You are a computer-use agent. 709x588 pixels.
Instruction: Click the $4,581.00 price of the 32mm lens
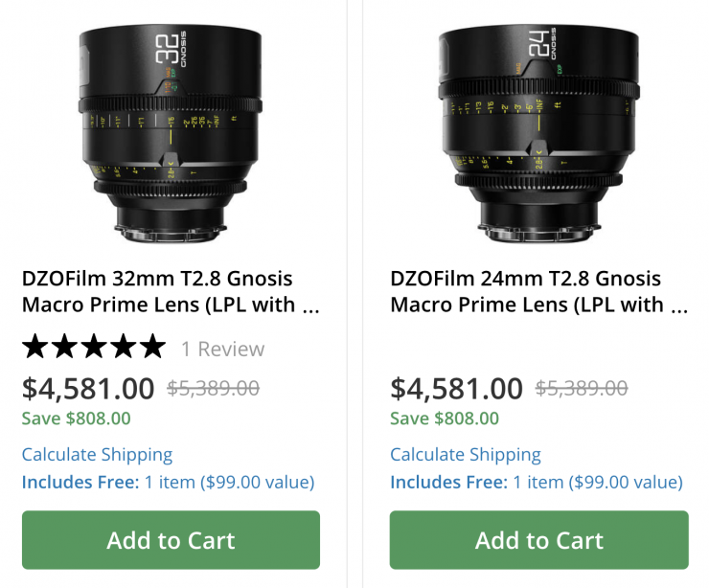pyautogui.click(x=88, y=389)
